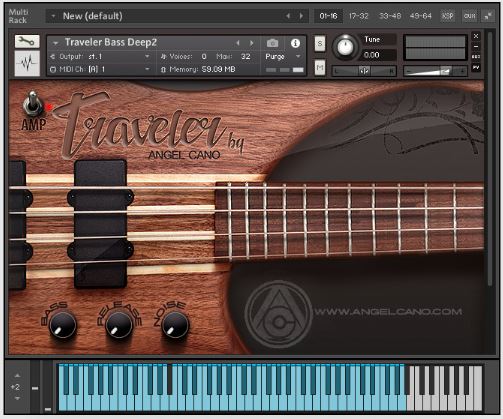503x419 pixels.
Task: Open the snapshot camera view
Action: [272, 43]
